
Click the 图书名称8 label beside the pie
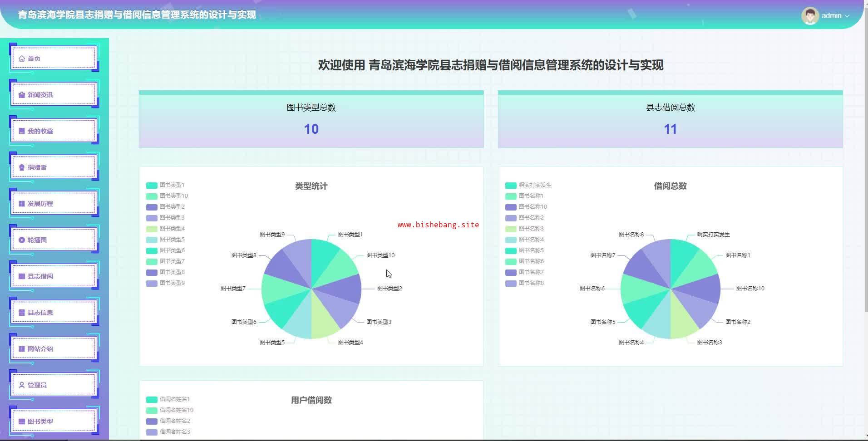tap(631, 235)
